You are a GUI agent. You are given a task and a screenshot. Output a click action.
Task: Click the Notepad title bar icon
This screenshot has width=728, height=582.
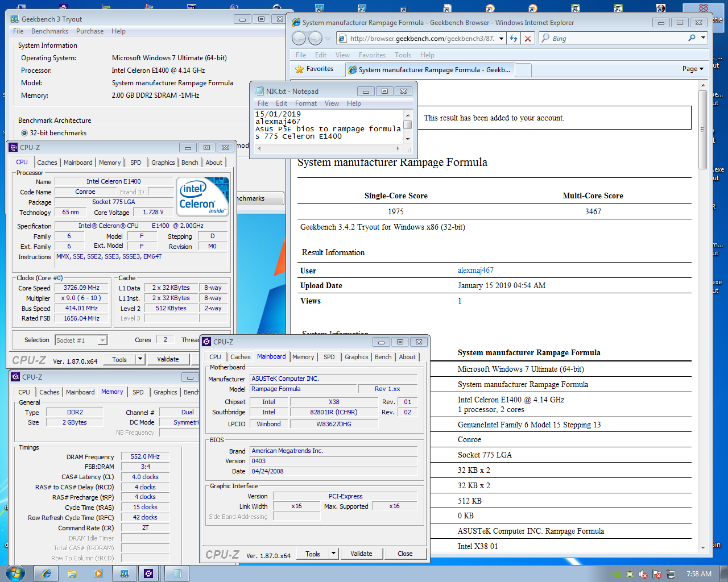(259, 91)
